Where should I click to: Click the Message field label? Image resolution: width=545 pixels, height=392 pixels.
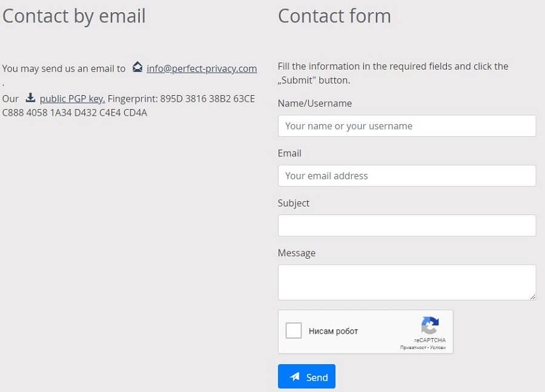297,253
